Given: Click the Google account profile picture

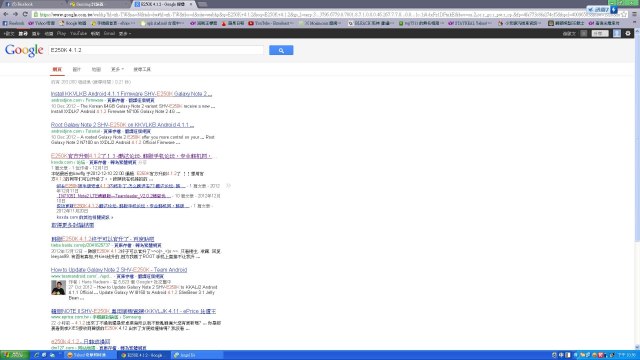Looking at the screenshot, I should [x=617, y=33].
